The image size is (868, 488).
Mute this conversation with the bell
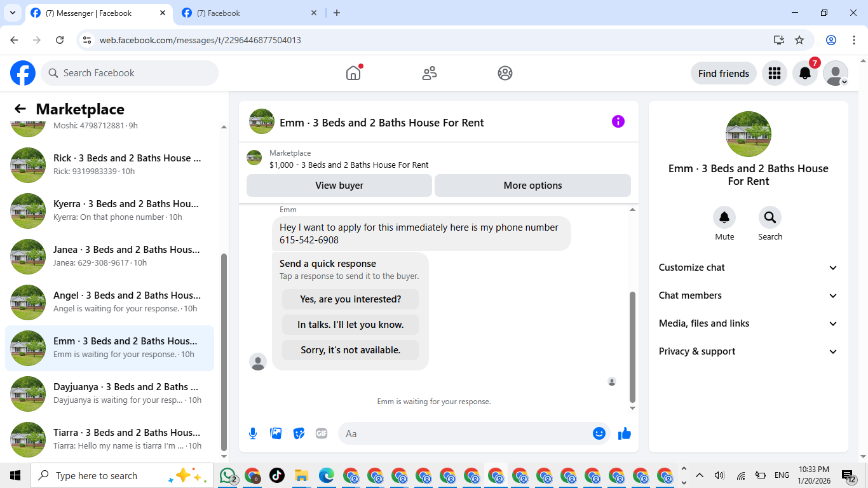[x=724, y=217]
